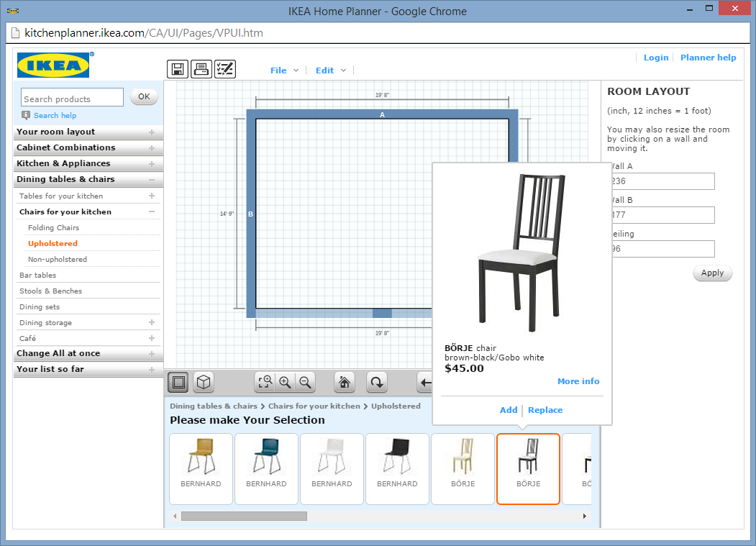Select the blue BERNHARD chair thumbnail

click(266, 469)
